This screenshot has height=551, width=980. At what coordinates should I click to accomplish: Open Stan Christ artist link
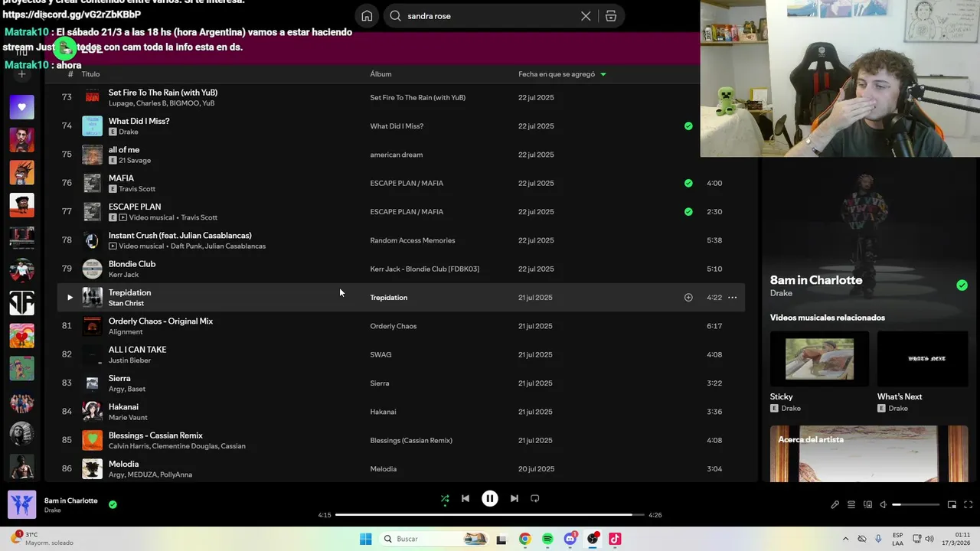tap(126, 304)
